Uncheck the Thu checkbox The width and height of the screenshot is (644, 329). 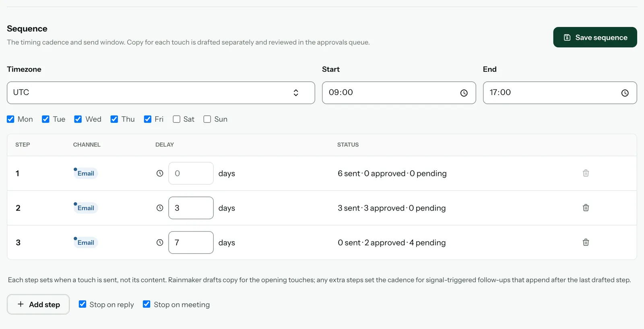(x=114, y=119)
